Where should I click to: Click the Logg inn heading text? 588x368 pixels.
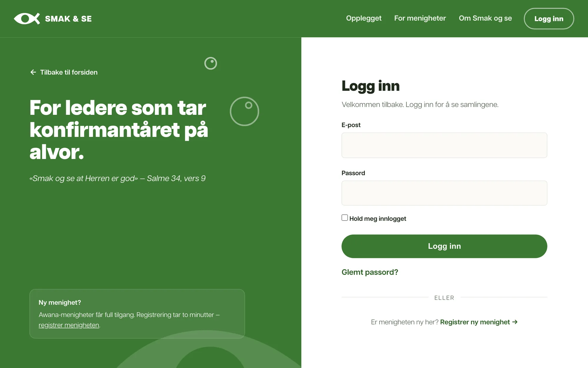(x=370, y=86)
